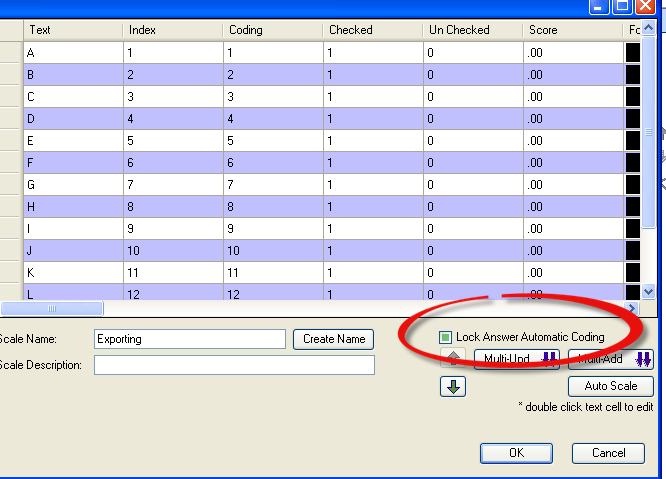Sort by the Checked column header
The height and width of the screenshot is (479, 666).
pos(373,30)
